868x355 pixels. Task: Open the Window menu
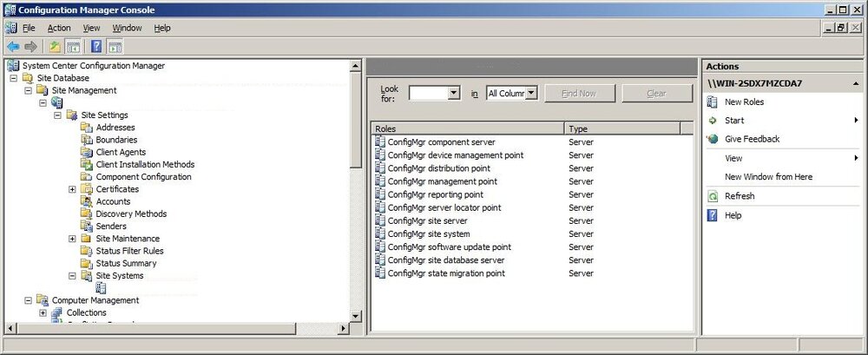[x=127, y=28]
